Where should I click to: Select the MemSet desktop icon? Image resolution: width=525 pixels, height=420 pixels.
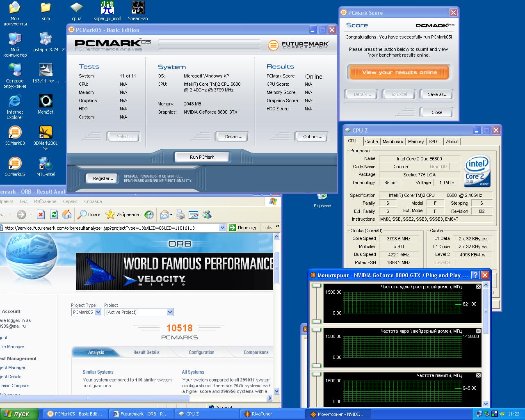click(46, 104)
